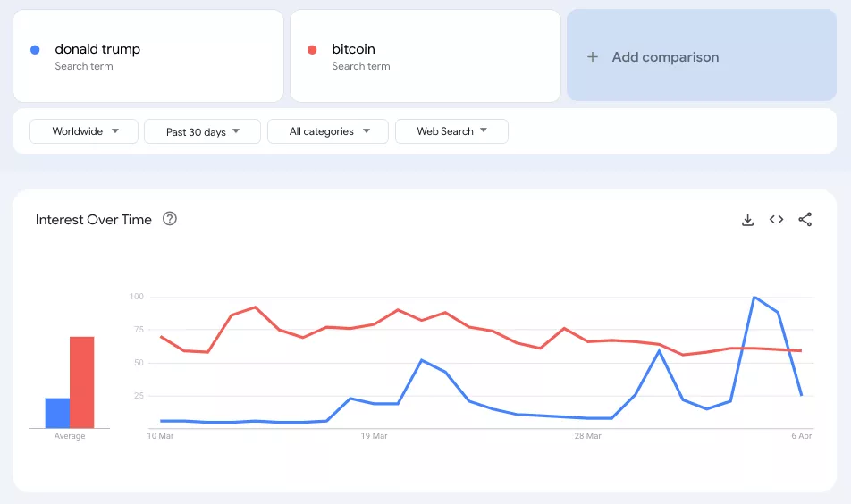The width and height of the screenshot is (851, 504).
Task: Click the 19 Mar date label
Action: [x=374, y=436]
